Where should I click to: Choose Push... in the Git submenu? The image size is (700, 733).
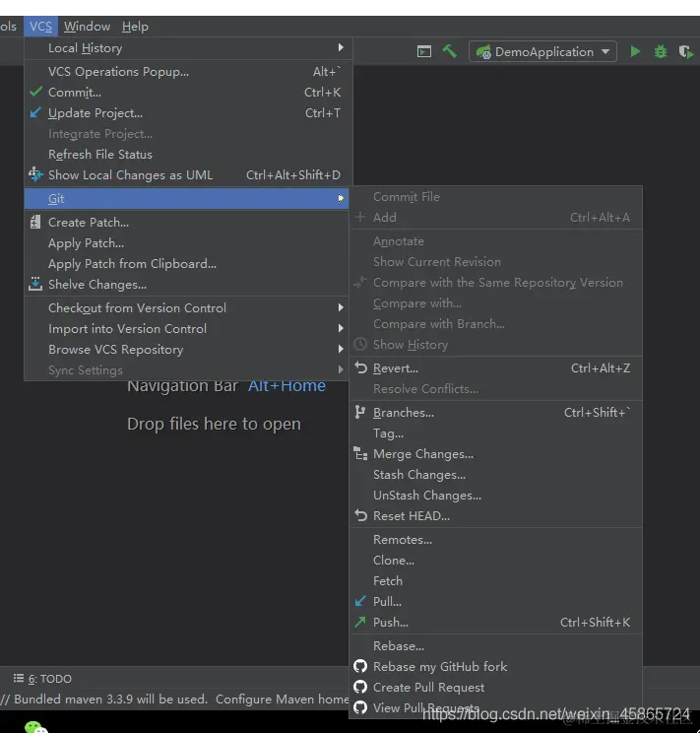click(x=496, y=622)
